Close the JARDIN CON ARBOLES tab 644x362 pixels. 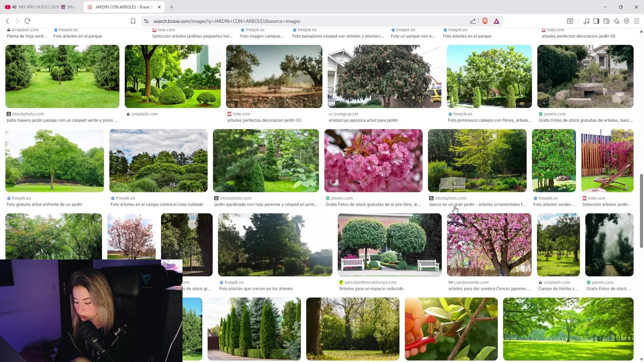(159, 7)
